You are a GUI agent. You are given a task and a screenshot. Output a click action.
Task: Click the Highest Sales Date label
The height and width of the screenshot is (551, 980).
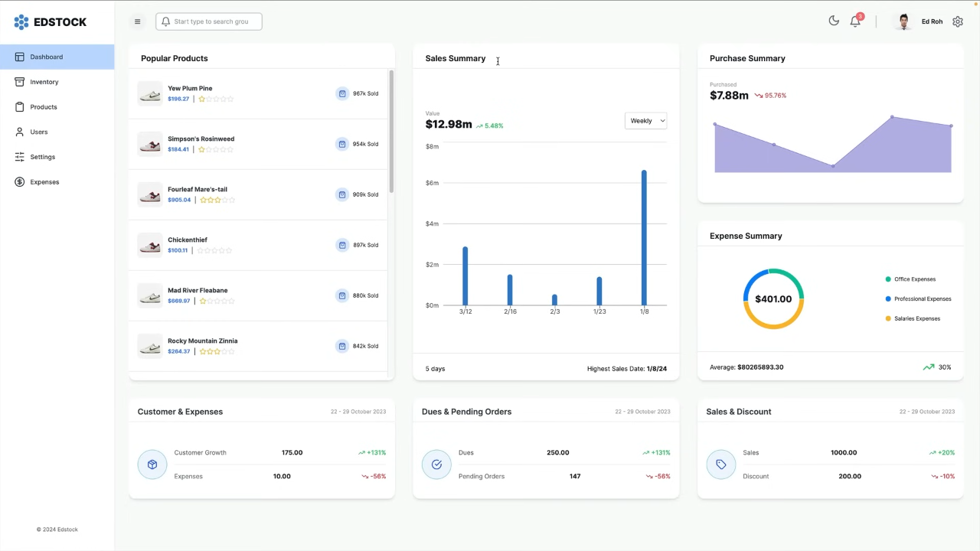(627, 368)
